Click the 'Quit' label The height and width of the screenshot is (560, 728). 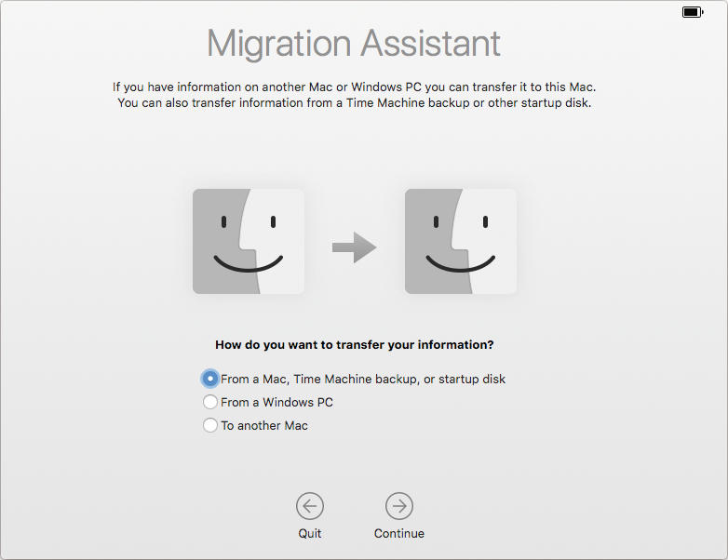pyautogui.click(x=310, y=534)
